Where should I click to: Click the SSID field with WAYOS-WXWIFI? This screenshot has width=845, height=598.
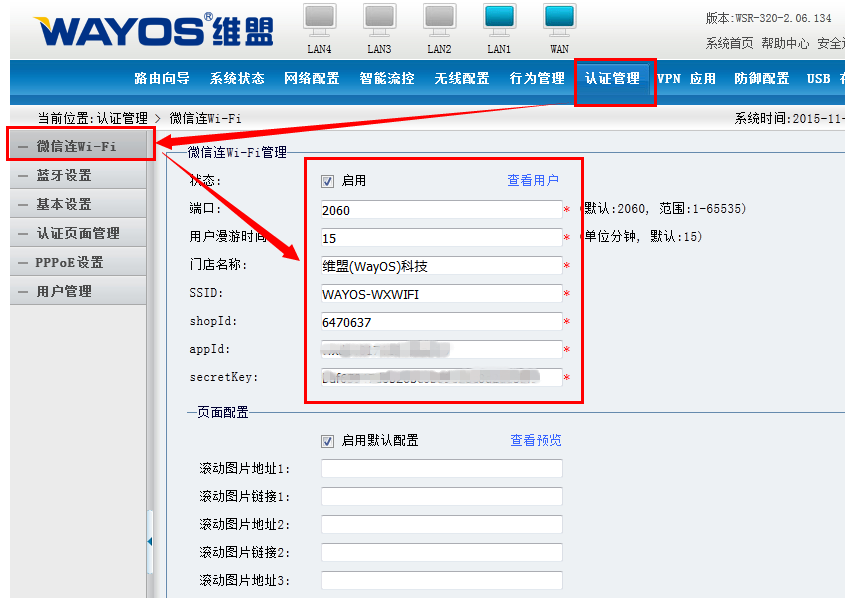[x=441, y=294]
